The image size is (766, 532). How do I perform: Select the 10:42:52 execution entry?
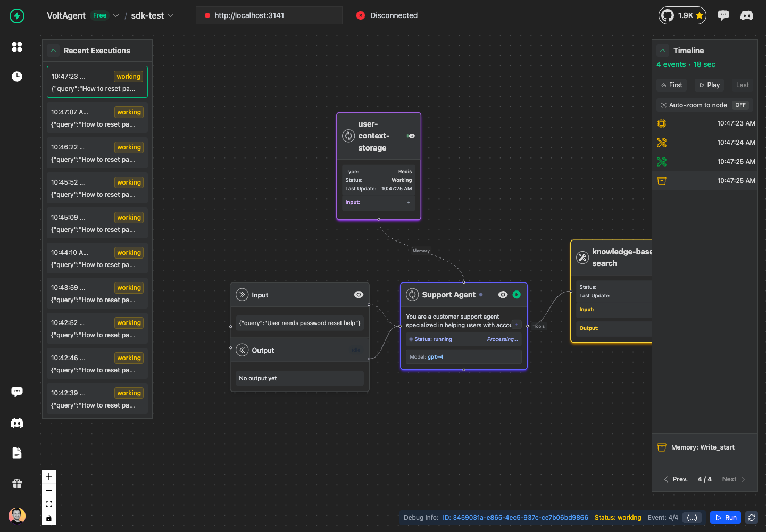coord(97,328)
